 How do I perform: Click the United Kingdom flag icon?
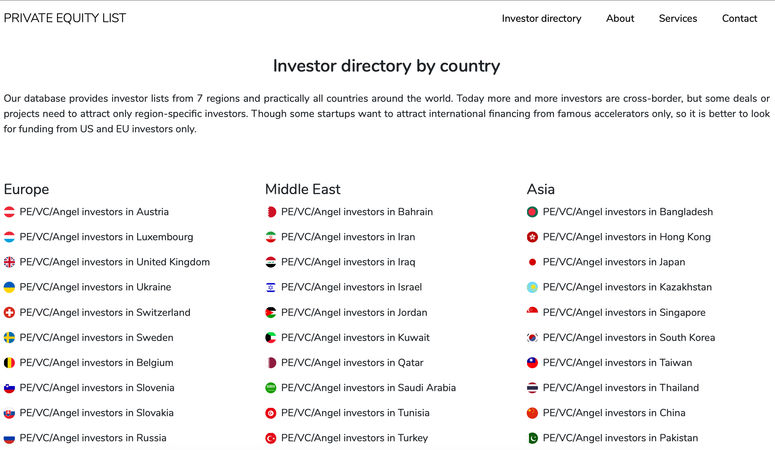[x=9, y=262]
